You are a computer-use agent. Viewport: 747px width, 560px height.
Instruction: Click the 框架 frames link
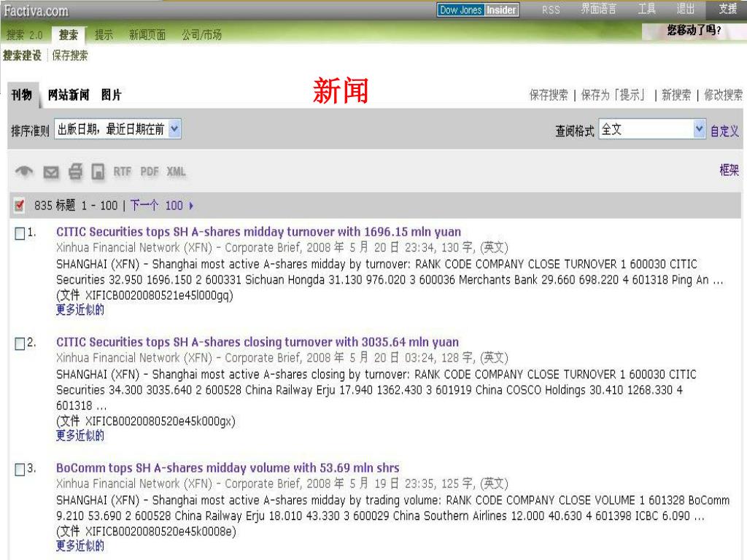point(729,169)
